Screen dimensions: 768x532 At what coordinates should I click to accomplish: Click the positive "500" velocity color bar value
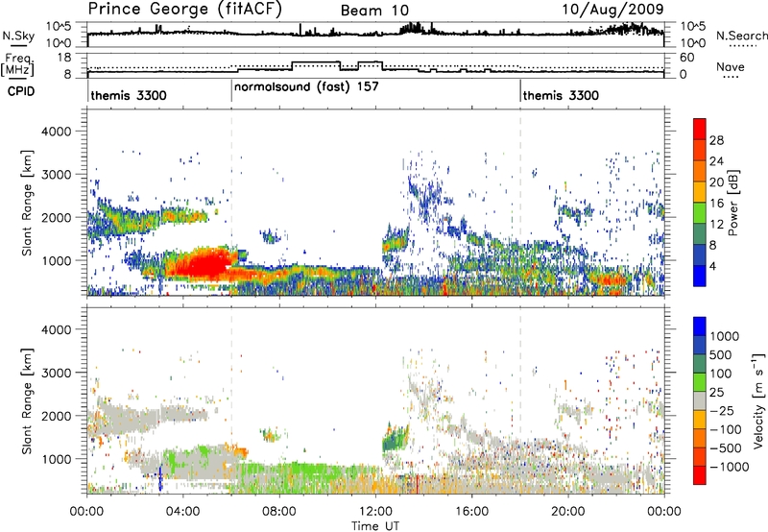click(721, 355)
